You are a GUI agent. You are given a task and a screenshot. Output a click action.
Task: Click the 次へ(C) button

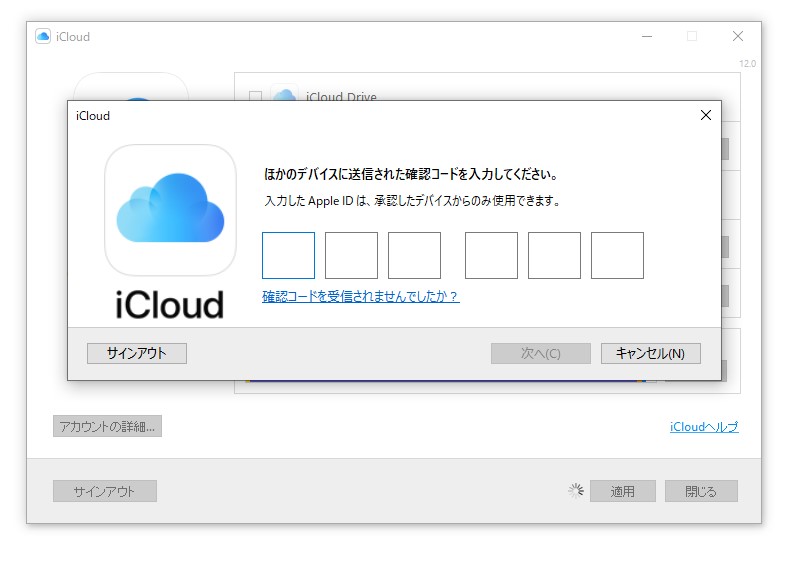tap(541, 353)
